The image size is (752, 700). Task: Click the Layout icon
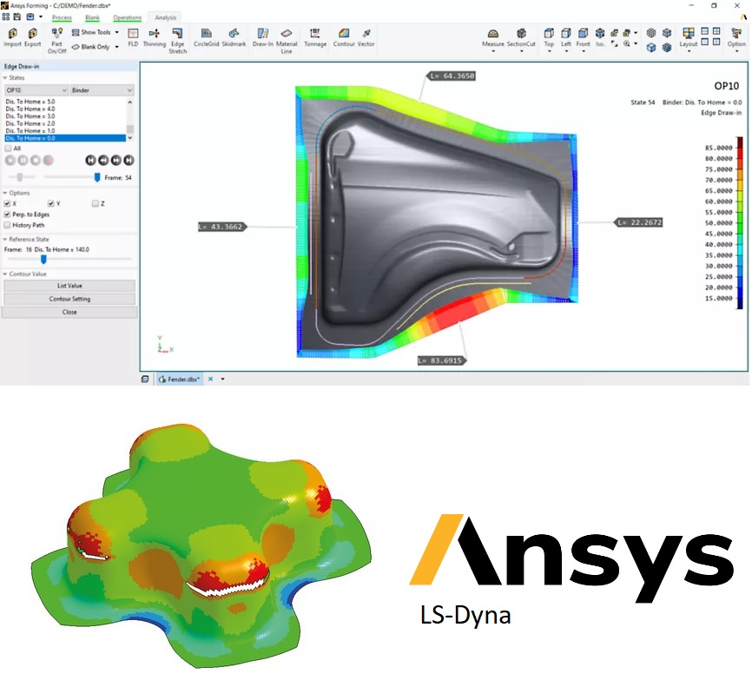click(689, 38)
